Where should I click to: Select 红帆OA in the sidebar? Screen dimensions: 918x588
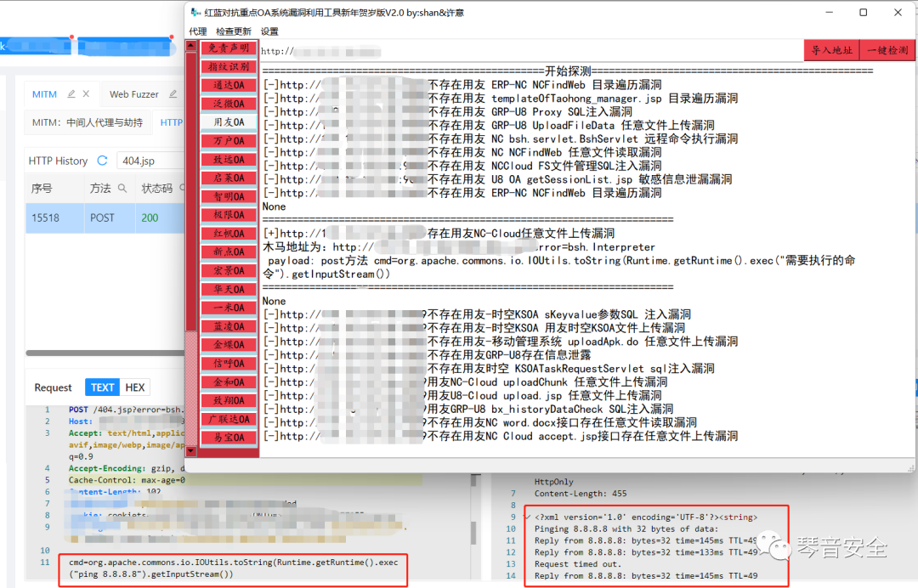point(229,234)
